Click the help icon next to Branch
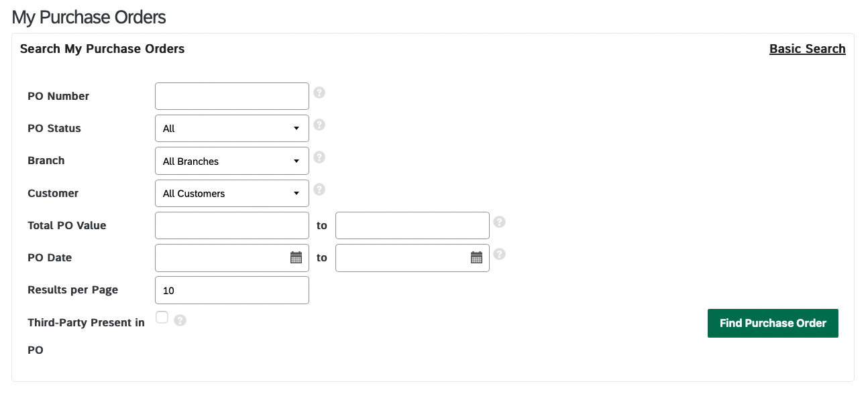The image size is (868, 396). 319,157
